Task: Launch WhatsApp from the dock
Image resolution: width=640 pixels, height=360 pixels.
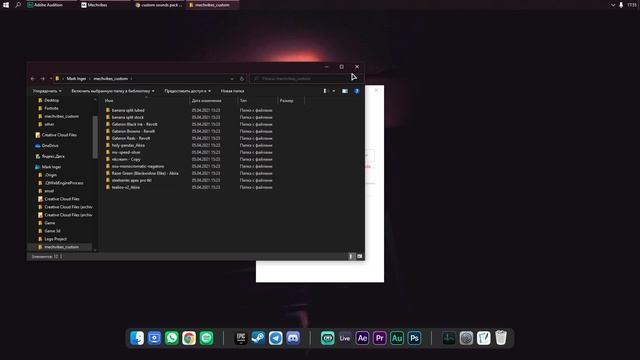Action: tap(172, 338)
